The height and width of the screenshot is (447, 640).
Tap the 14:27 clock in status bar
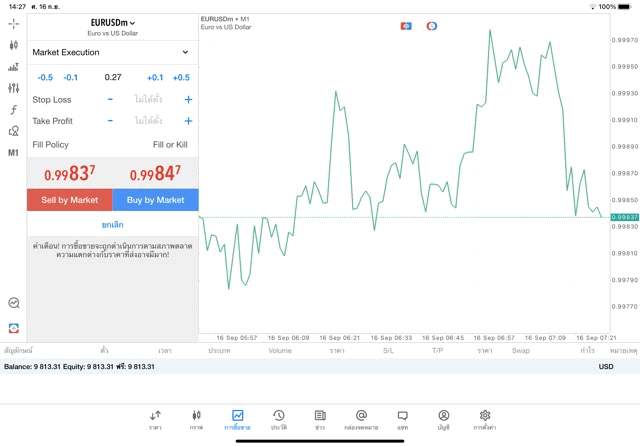[17, 7]
